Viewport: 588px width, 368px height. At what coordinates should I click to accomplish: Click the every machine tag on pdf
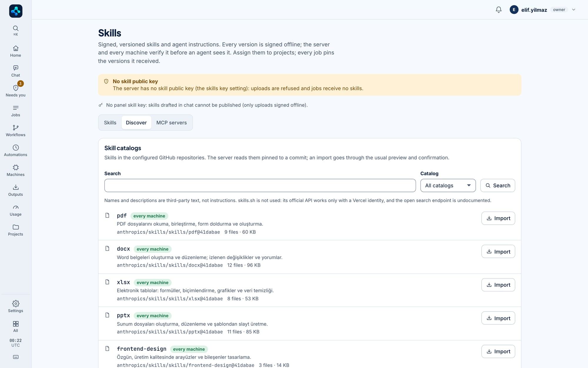(149, 216)
